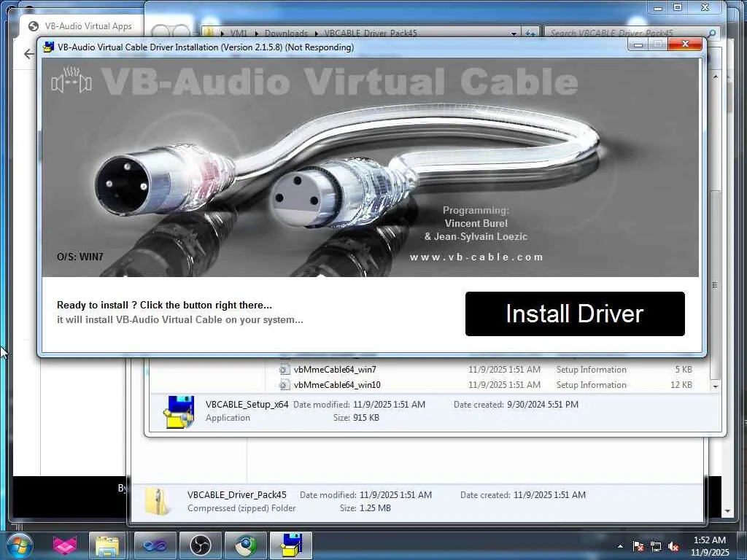This screenshot has height=560, width=747.
Task: Click the Explorer file list scroll-down arrow
Action: tap(715, 386)
